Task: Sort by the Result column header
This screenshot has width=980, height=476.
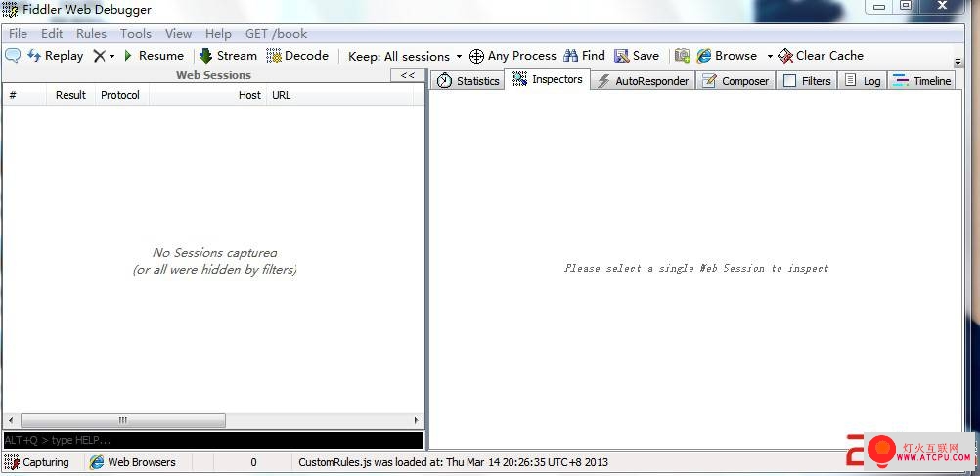Action: 70,95
